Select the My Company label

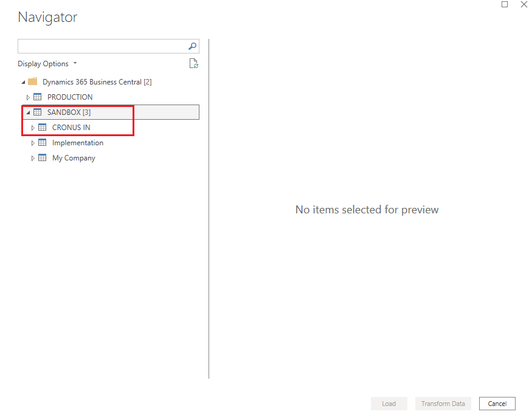pos(74,158)
